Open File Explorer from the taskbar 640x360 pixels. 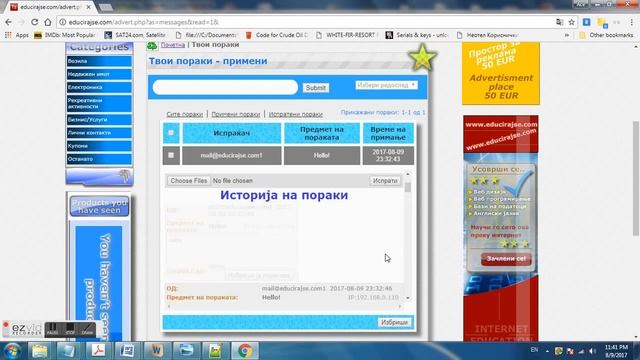click(40, 351)
